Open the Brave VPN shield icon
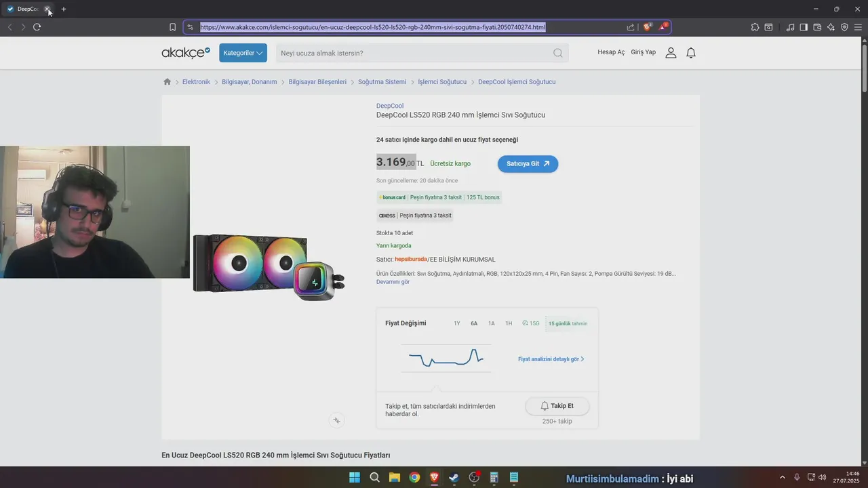 pos(844,27)
